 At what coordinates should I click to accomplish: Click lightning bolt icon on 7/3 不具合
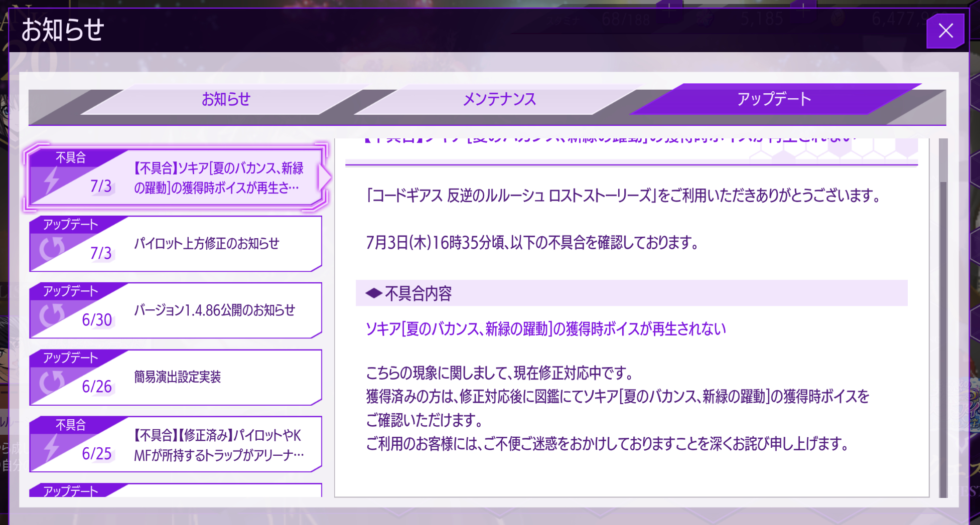[x=51, y=181]
